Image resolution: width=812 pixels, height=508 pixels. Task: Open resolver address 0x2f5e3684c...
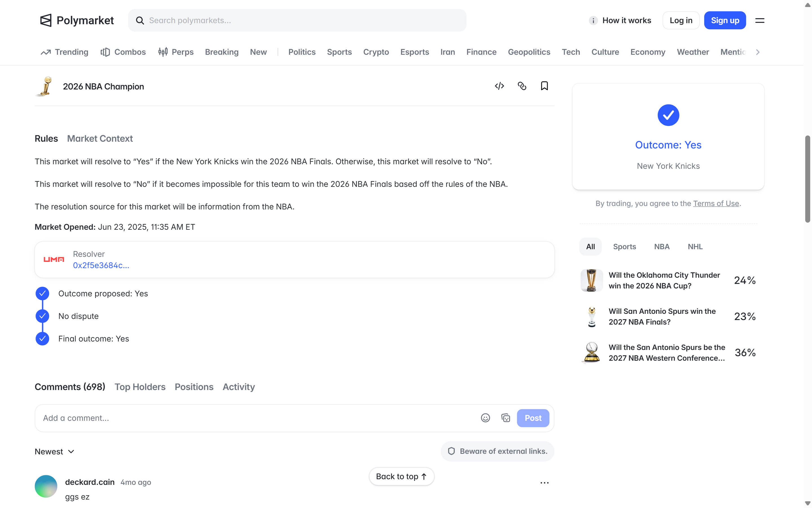[101, 265]
